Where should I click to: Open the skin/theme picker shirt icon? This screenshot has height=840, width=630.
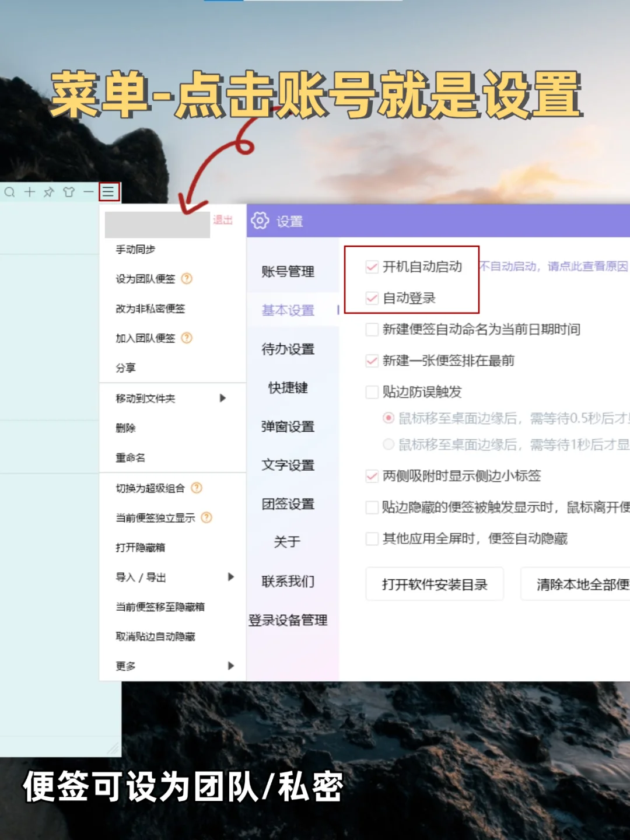pyautogui.click(x=68, y=191)
